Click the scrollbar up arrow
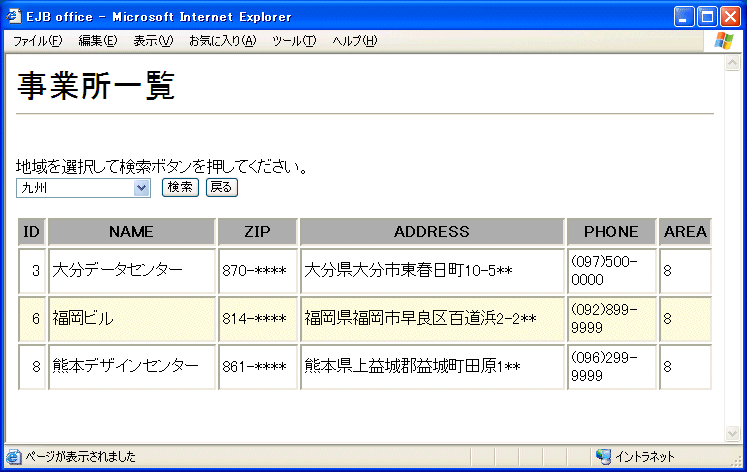This screenshot has height=472, width=747. coord(732,63)
